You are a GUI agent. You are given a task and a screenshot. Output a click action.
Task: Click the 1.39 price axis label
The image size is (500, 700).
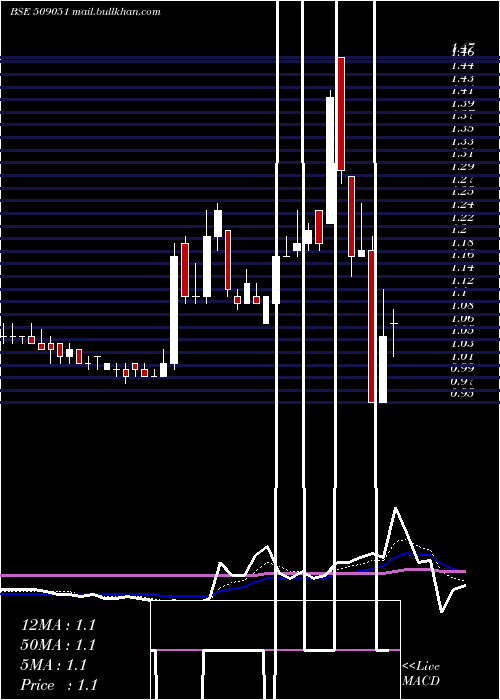point(463,104)
